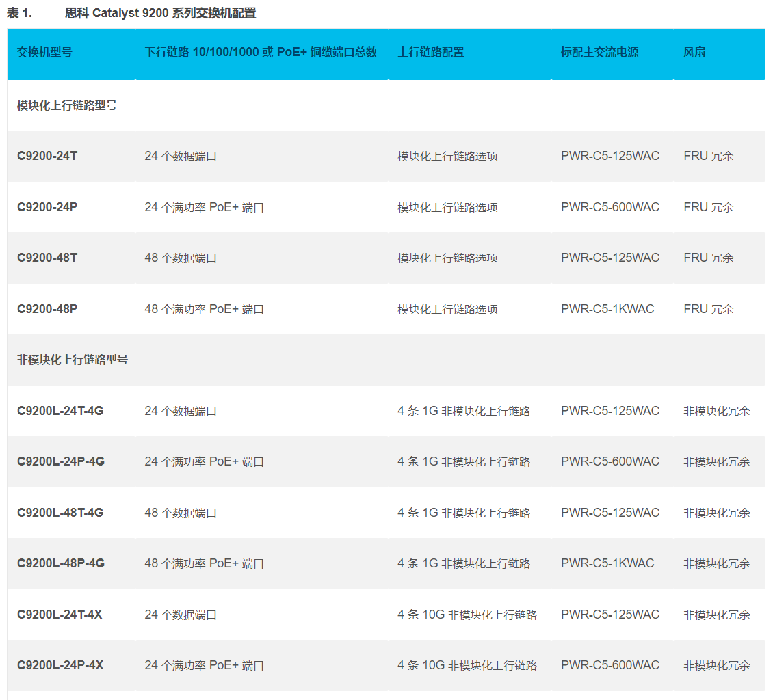Click 48 个满功率 PoE+ 端口 in C9200L-48P-4G row
This screenshot has width=773, height=700.
[x=204, y=563]
